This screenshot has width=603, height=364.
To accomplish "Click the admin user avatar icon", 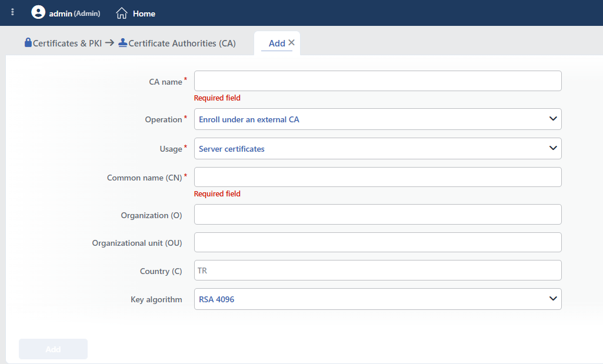I will pyautogui.click(x=38, y=12).
